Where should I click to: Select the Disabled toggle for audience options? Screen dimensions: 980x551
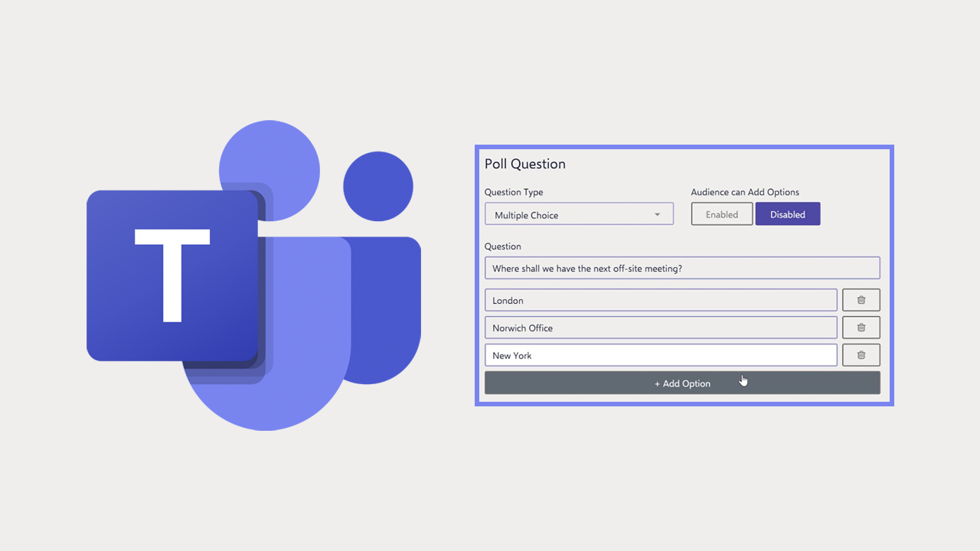(788, 214)
